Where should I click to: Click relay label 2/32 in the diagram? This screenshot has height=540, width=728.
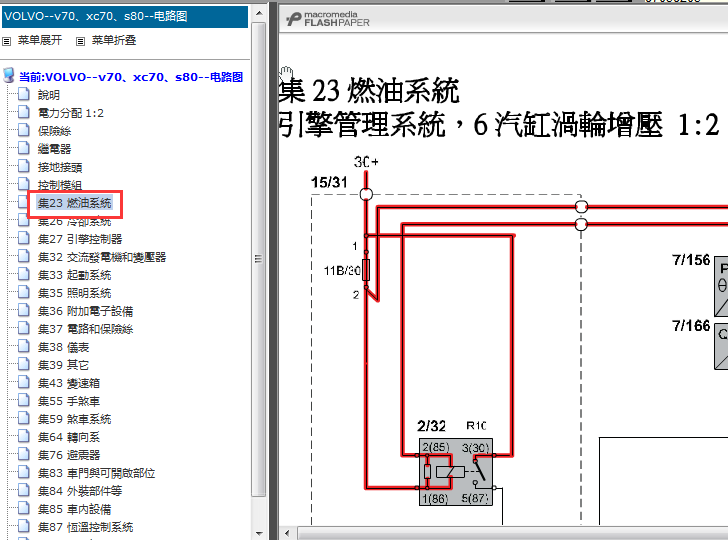pos(431,426)
